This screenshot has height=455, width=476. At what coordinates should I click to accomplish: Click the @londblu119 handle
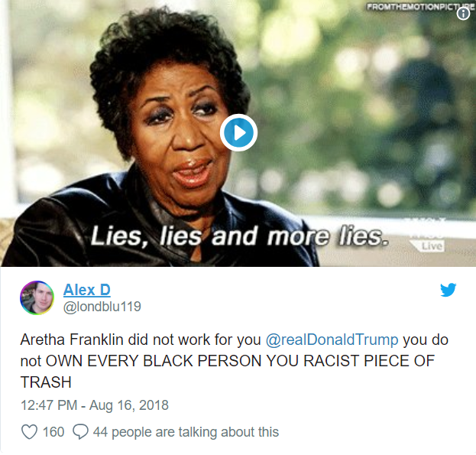102,307
